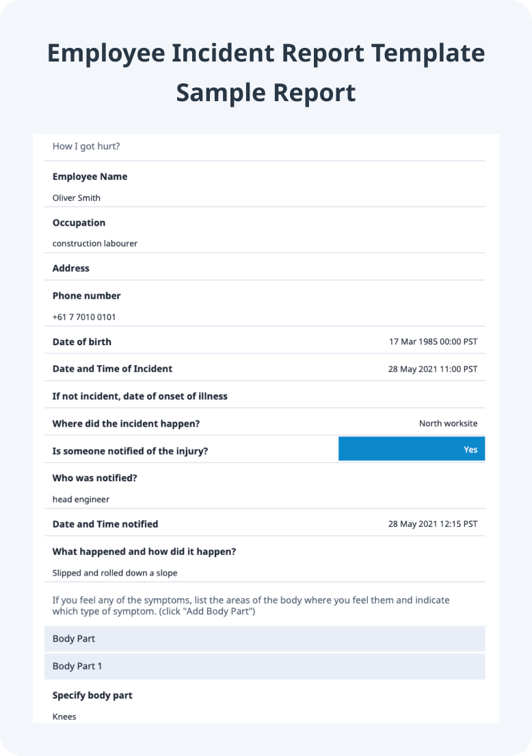The image size is (532, 756).
Task: Open the Date and Time notified value
Action: (x=433, y=524)
